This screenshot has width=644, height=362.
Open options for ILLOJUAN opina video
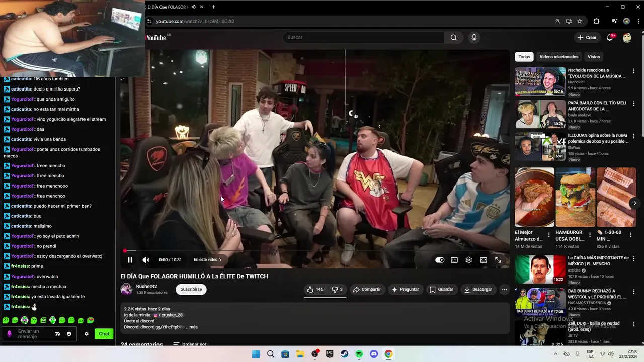pyautogui.click(x=633, y=136)
